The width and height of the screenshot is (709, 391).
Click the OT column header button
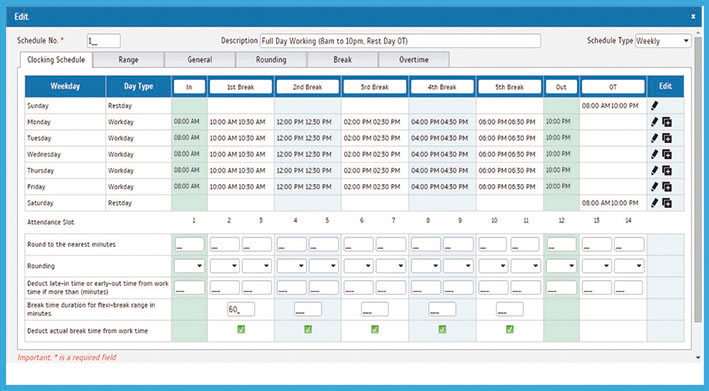(613, 87)
